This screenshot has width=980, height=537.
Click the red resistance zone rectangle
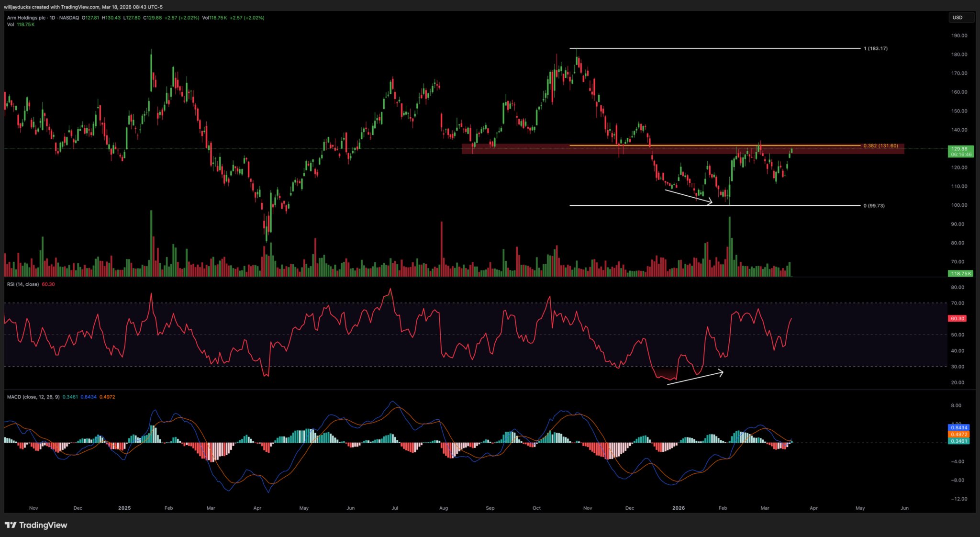pyautogui.click(x=526, y=150)
